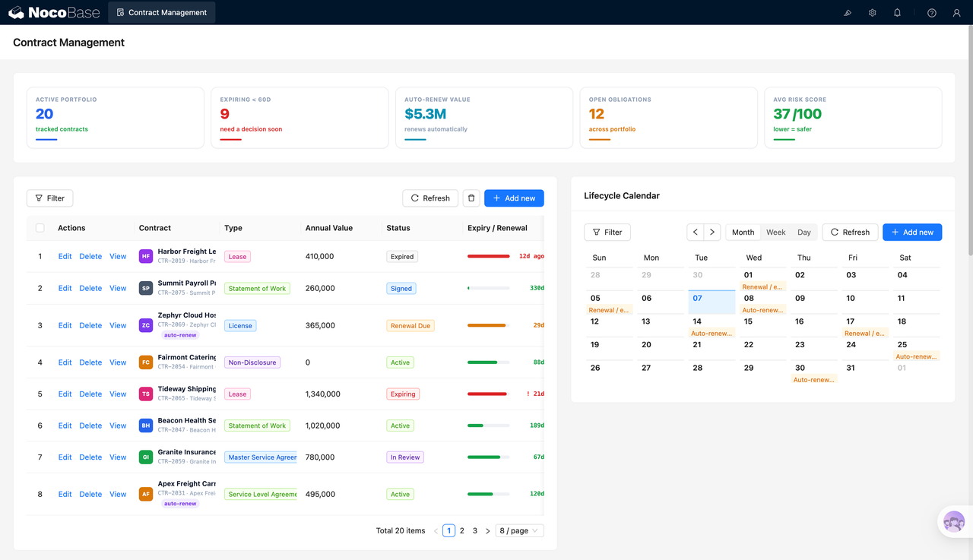The height and width of the screenshot is (560, 973).
Task: Click Beacon Health green expiry progress bar
Action: tap(488, 426)
